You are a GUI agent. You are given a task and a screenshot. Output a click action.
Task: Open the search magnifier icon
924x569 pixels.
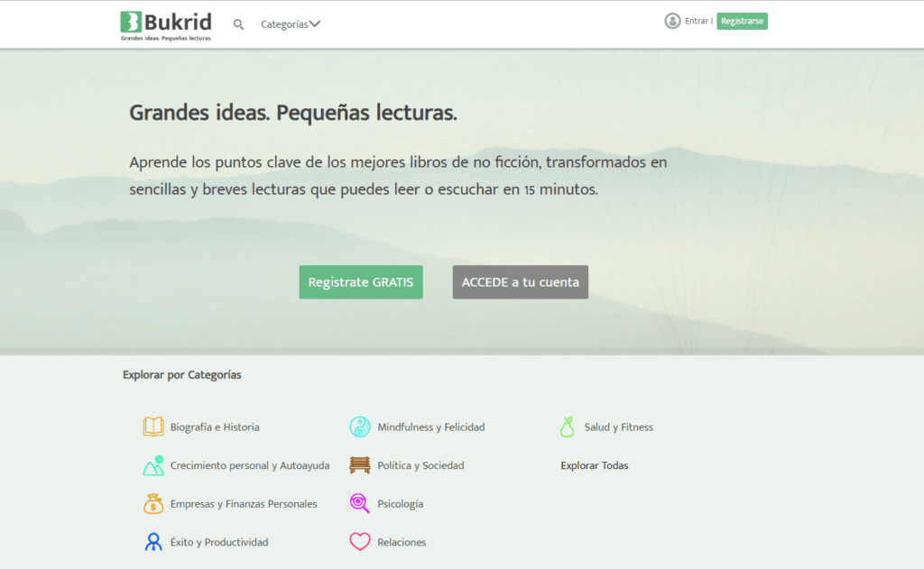click(x=238, y=24)
